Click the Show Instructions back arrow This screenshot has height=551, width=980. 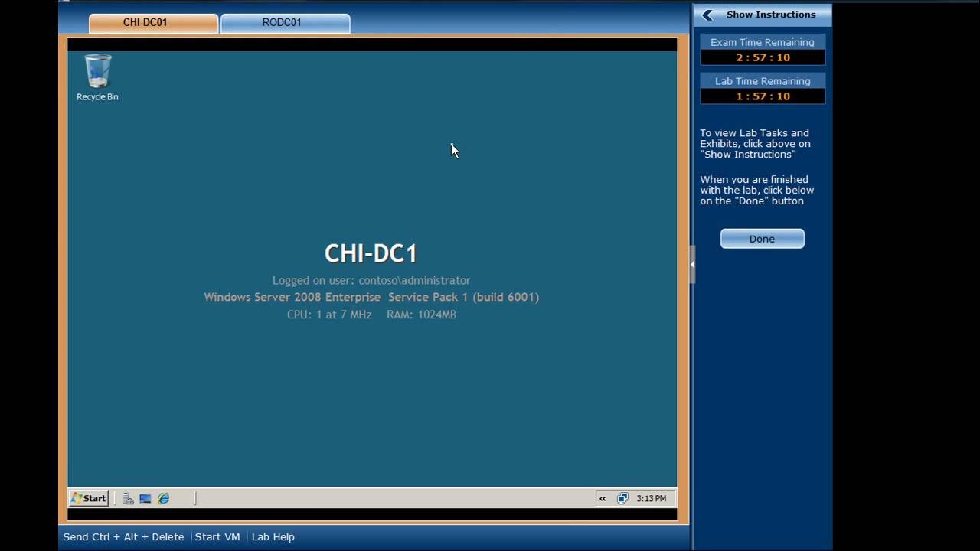(707, 15)
